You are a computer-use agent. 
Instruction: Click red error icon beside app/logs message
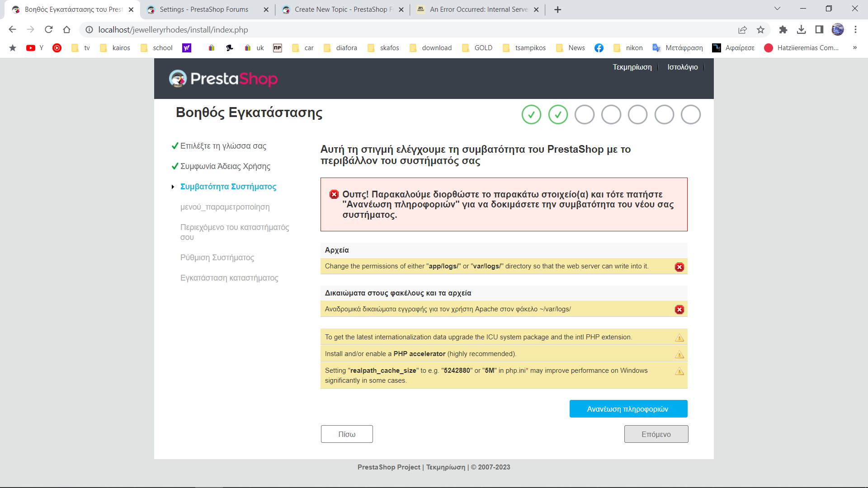coord(679,267)
